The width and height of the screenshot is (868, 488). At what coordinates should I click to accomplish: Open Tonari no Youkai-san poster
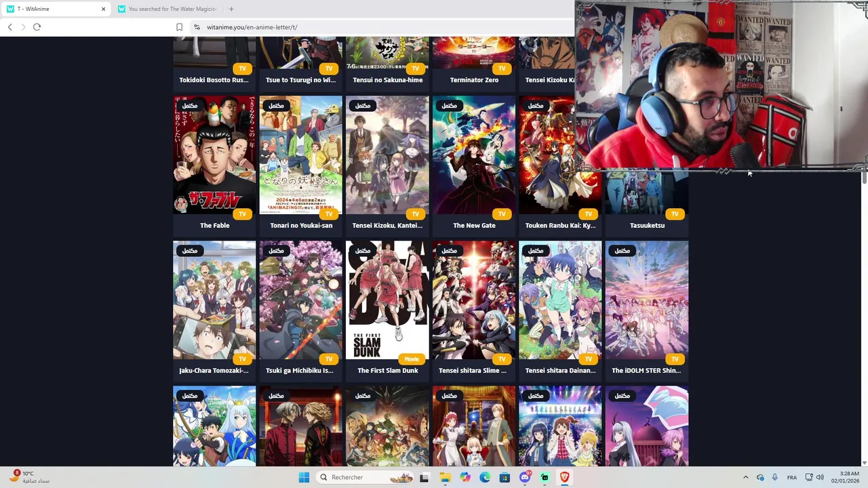pos(300,155)
